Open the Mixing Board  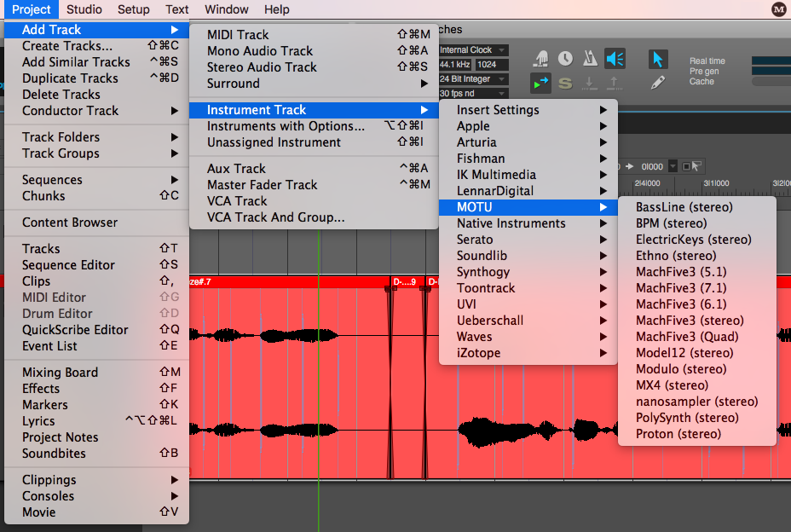(x=96, y=372)
